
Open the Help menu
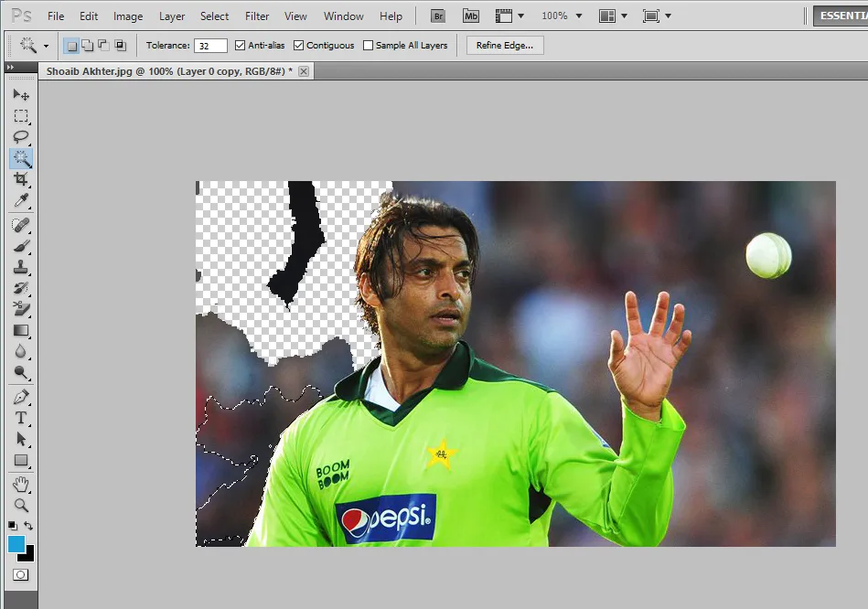[391, 16]
